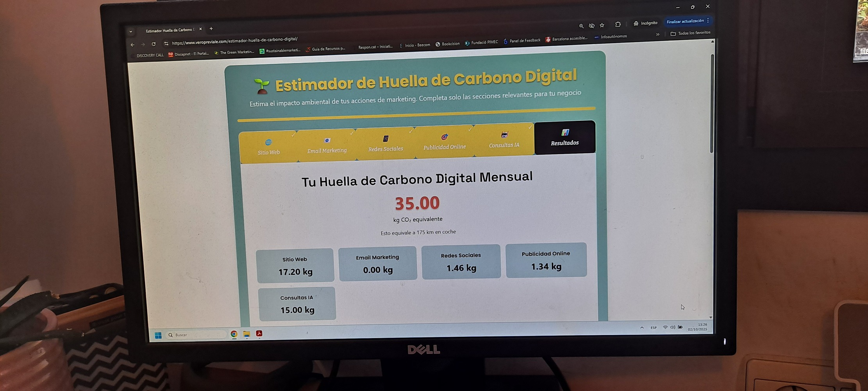Open the Fundació PIMEC bookmark
This screenshot has width=868, height=391.
point(481,42)
